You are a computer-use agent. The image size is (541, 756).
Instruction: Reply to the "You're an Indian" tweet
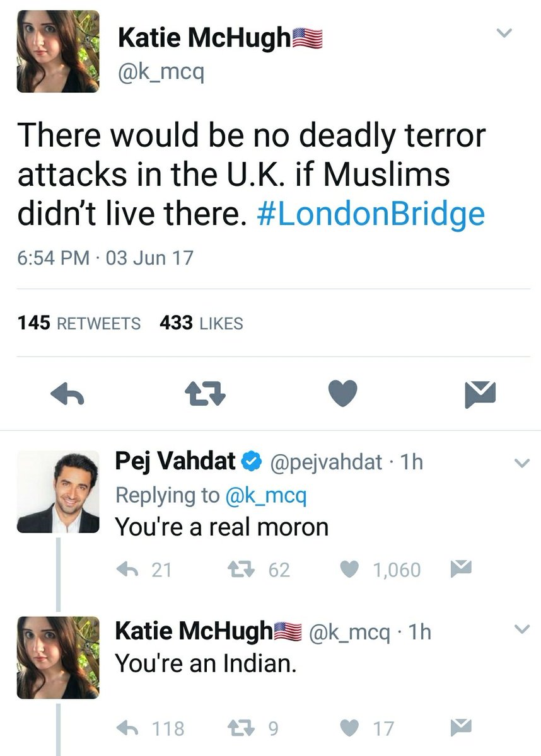click(128, 728)
